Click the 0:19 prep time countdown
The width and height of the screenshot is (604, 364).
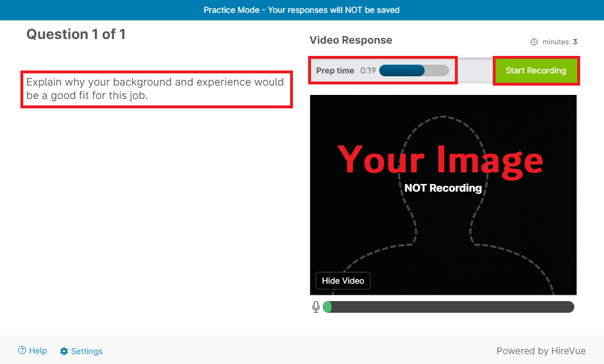point(368,70)
